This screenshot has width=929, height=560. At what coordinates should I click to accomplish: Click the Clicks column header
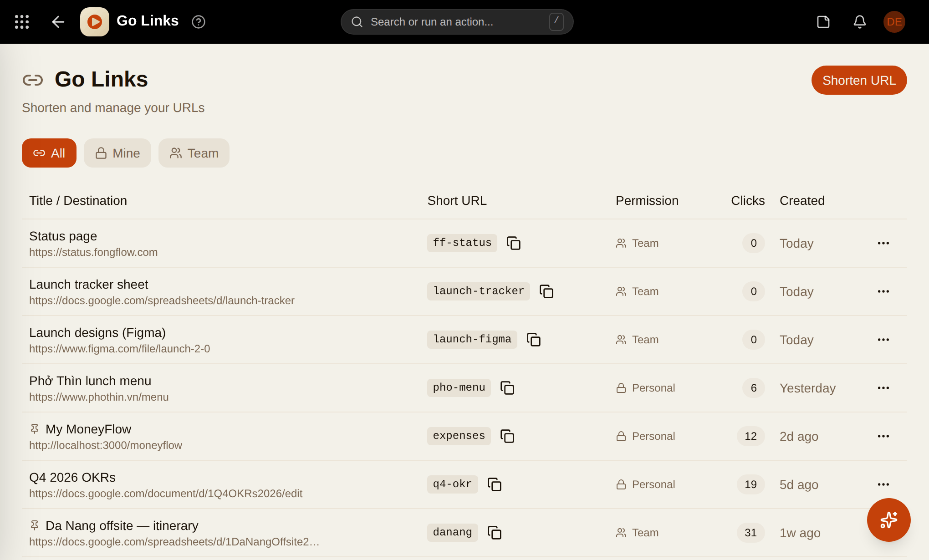pyautogui.click(x=748, y=201)
